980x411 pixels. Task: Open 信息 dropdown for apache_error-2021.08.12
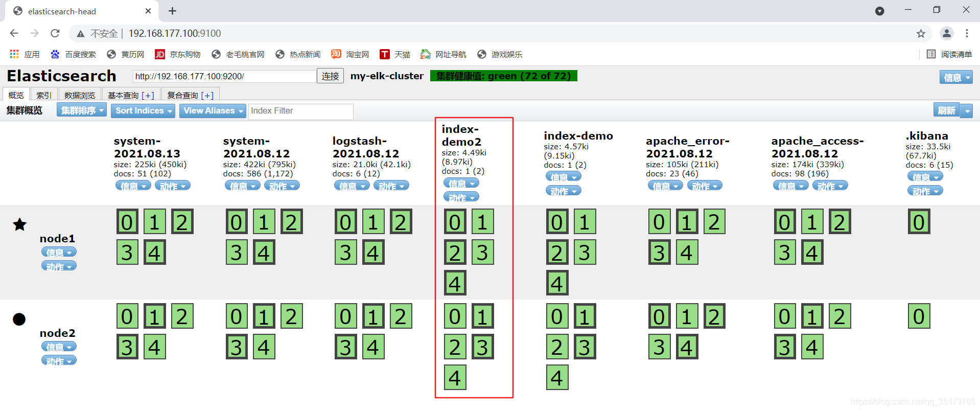click(665, 186)
